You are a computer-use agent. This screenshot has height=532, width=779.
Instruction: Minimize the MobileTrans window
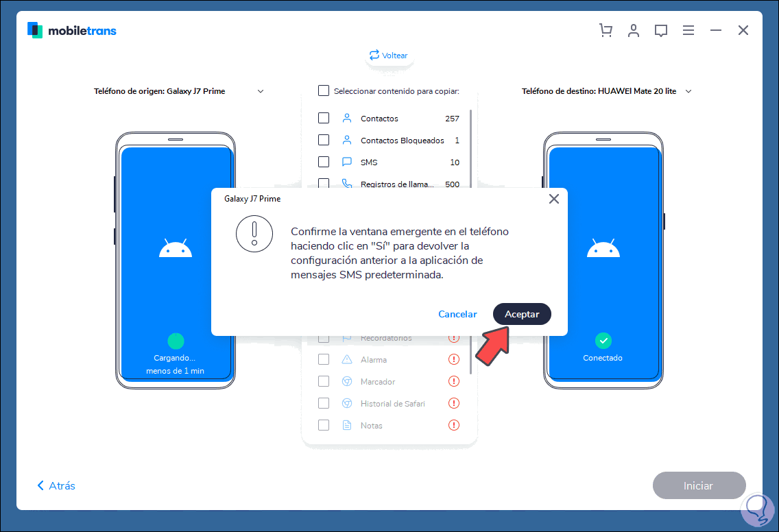click(715, 30)
